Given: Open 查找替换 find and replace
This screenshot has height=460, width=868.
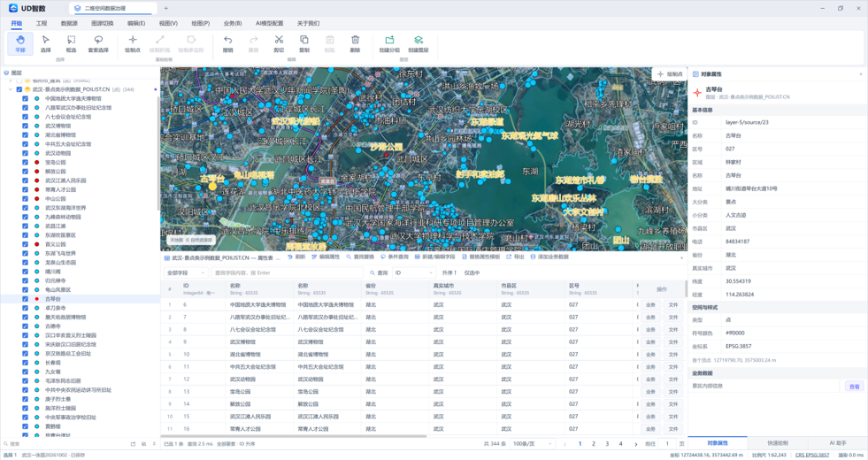Looking at the screenshot, I should pyautogui.click(x=360, y=257).
